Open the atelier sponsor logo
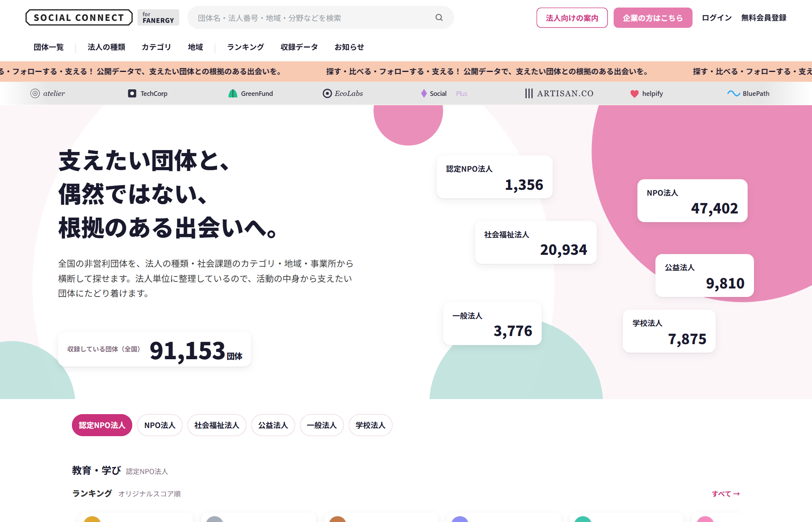 tap(48, 94)
